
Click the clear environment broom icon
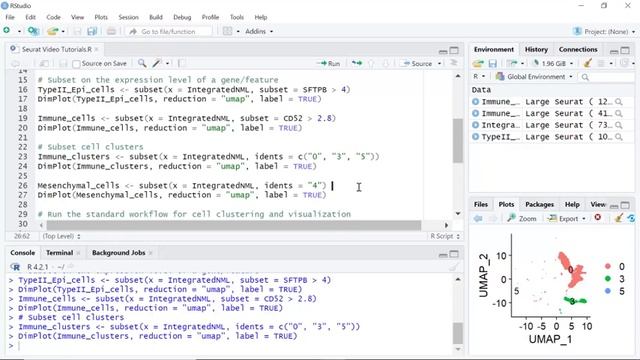587,63
